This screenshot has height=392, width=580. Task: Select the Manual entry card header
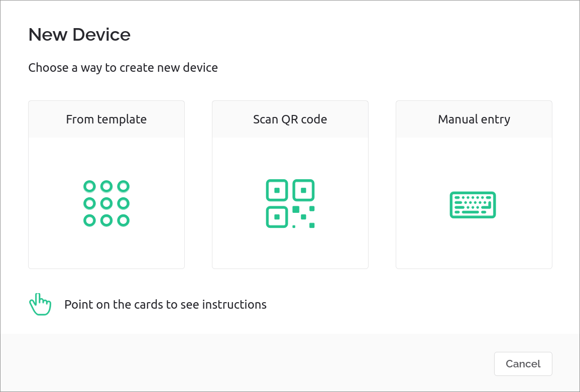tap(474, 119)
